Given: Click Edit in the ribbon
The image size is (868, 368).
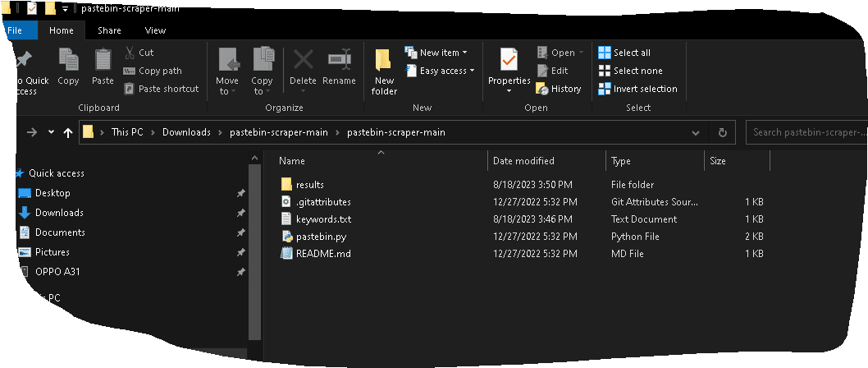Looking at the screenshot, I should (x=552, y=71).
